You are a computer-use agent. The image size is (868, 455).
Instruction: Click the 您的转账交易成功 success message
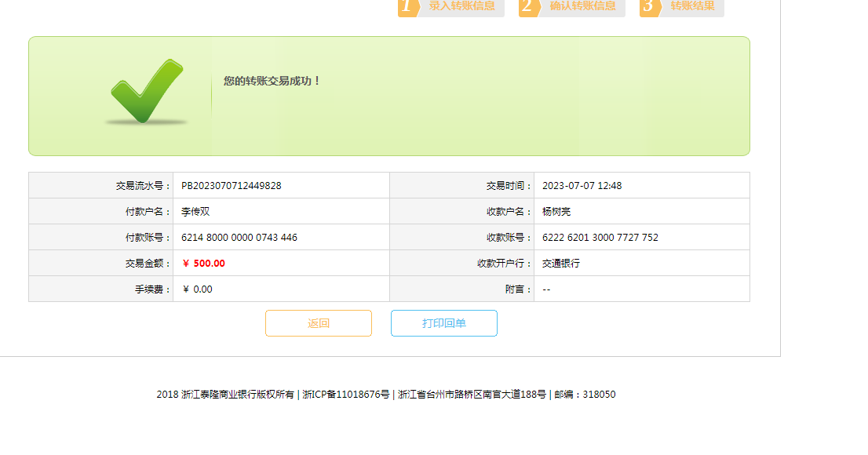(x=272, y=81)
